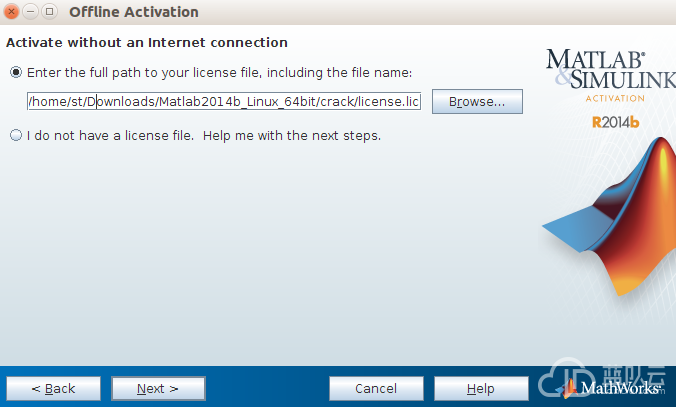Screen dimensions: 676x407
Task: Select the license file path radio button
Action: tap(16, 72)
